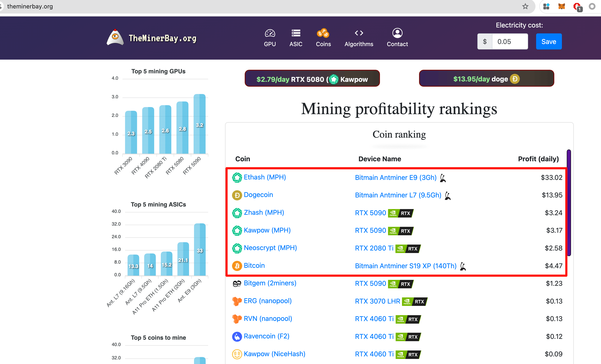The image size is (601, 364).
Task: Open the Bitgem (2miners) coin link
Action: [270, 283]
